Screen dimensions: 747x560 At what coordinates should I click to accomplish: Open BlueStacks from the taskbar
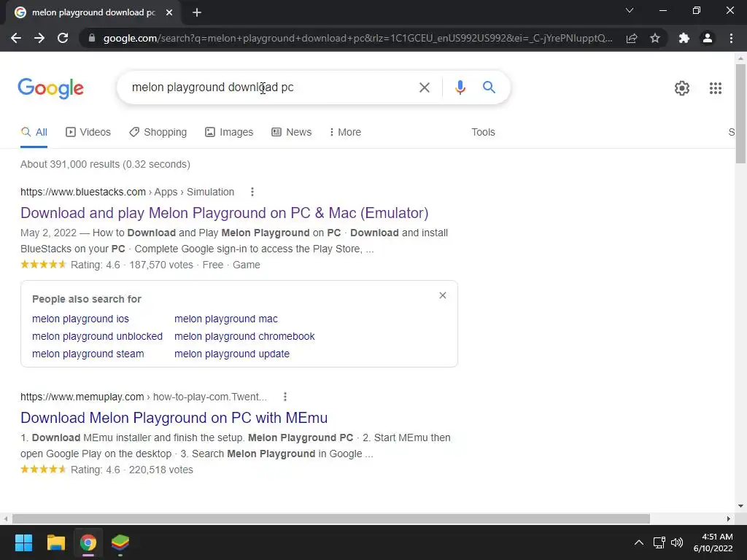point(120,542)
